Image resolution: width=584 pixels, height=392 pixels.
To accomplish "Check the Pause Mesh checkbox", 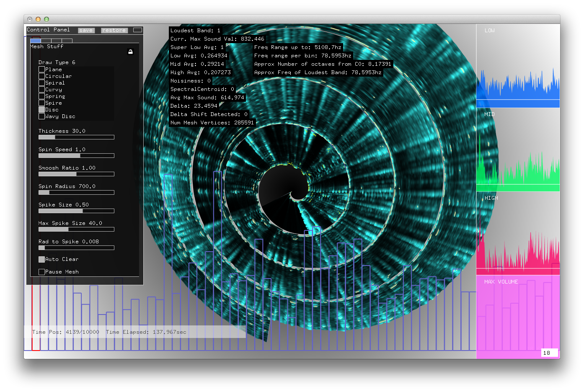I will [41, 272].
